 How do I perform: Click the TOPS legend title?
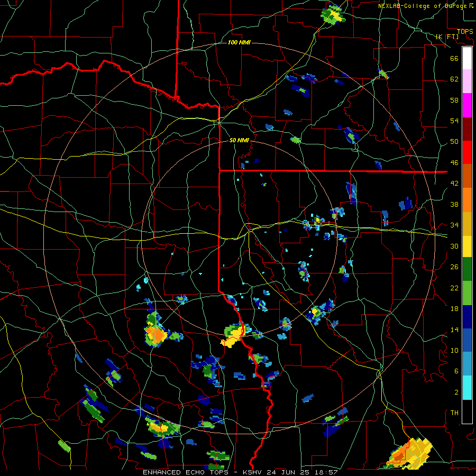pyautogui.click(x=465, y=31)
